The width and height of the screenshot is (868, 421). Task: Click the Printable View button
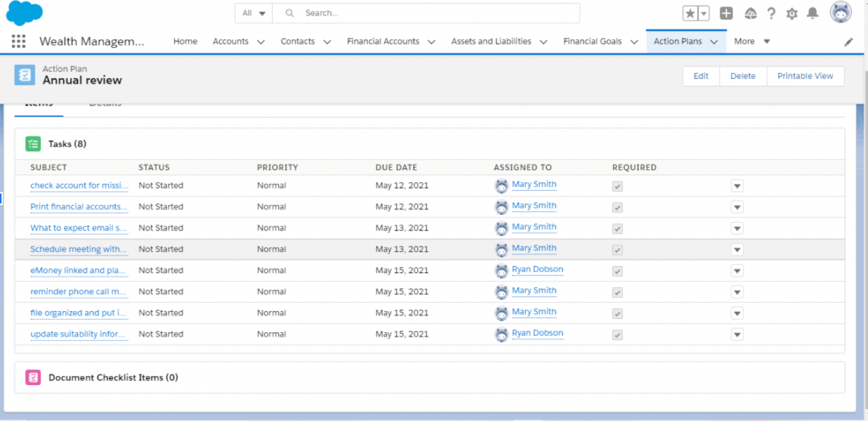[805, 76]
